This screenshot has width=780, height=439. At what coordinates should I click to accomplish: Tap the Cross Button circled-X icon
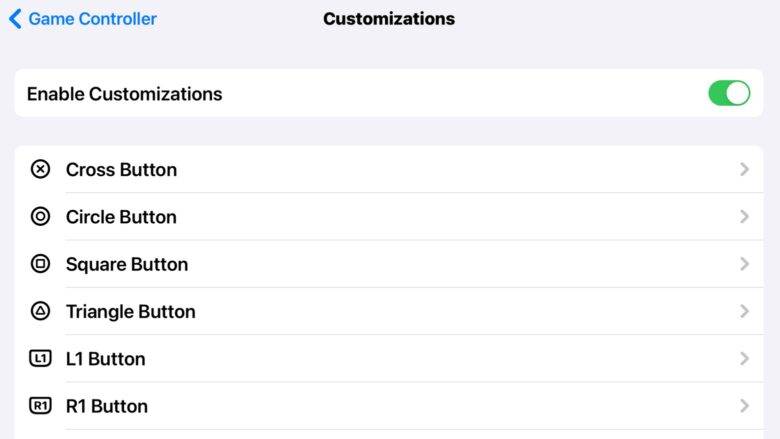[40, 170]
